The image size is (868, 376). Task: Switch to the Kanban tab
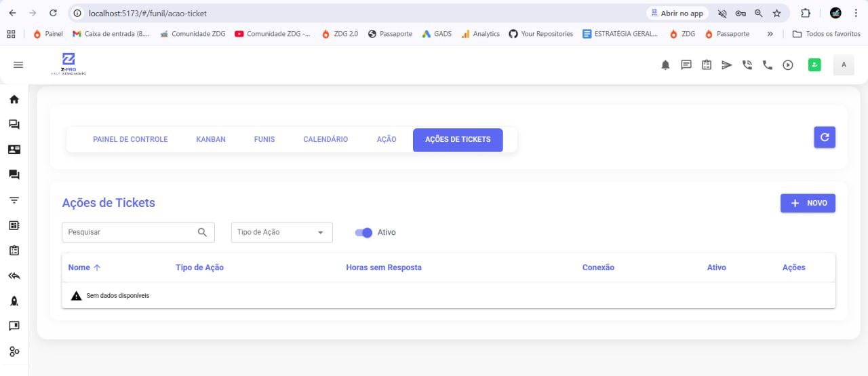[x=211, y=140]
